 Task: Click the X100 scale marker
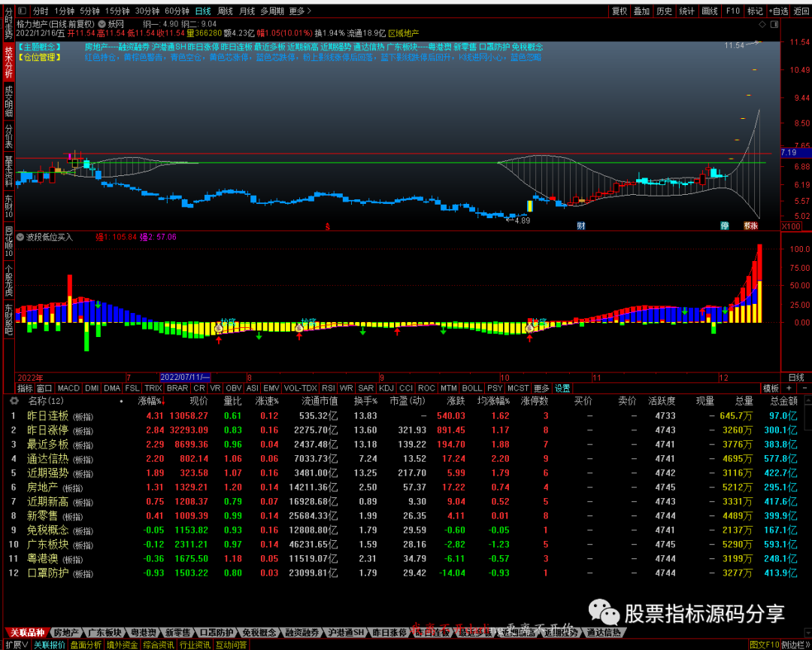(791, 226)
